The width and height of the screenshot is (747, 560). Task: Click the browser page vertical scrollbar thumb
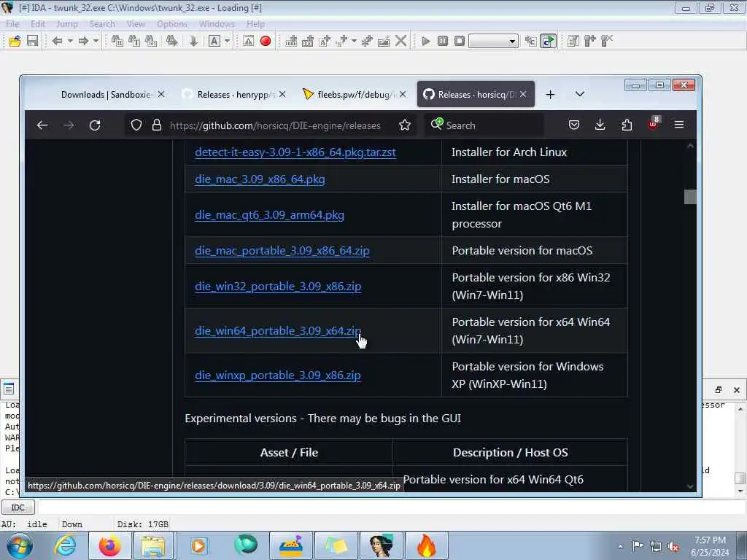[690, 197]
